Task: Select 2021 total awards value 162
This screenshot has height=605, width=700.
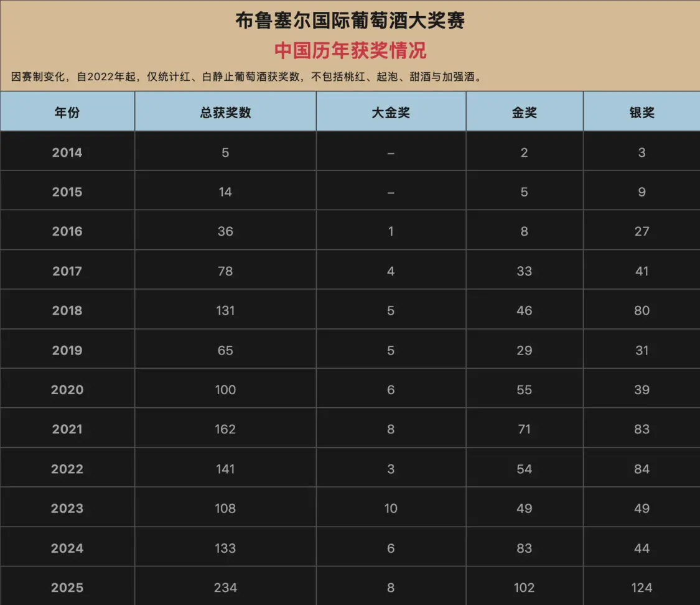Action: pyautogui.click(x=225, y=429)
